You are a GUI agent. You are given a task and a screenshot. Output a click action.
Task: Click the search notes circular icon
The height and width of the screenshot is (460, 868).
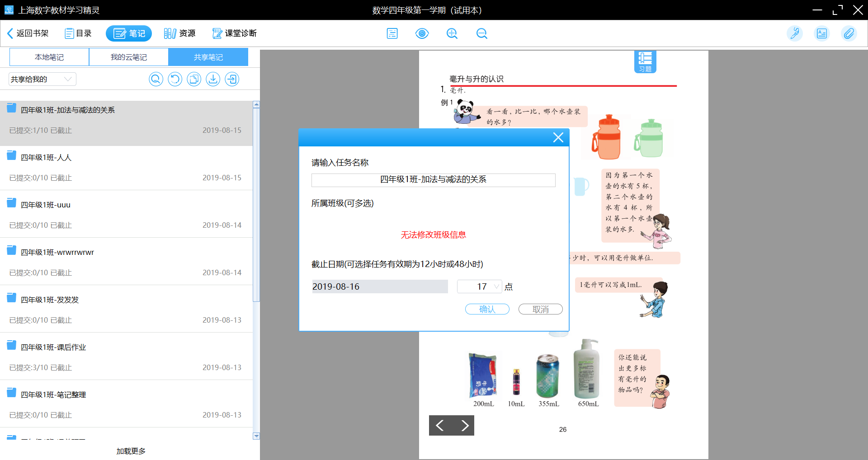click(156, 79)
